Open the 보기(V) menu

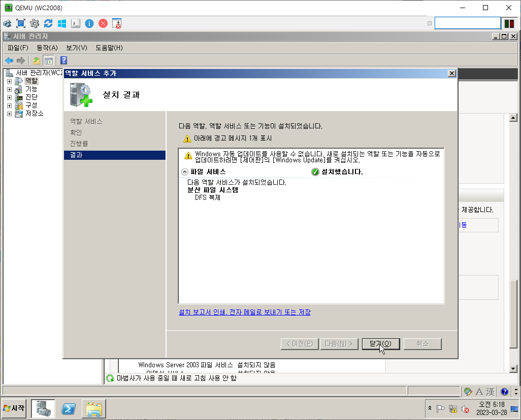click(76, 48)
